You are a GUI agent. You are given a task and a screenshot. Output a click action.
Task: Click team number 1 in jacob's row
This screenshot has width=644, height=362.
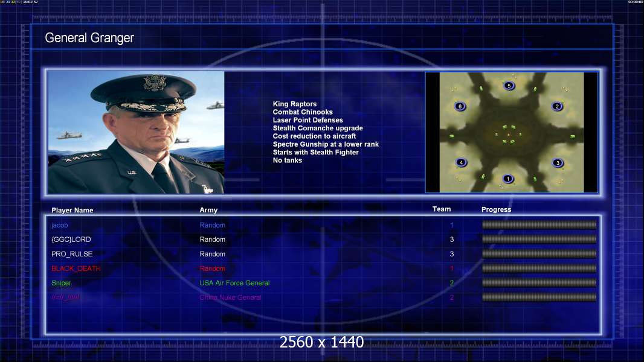coord(451,225)
